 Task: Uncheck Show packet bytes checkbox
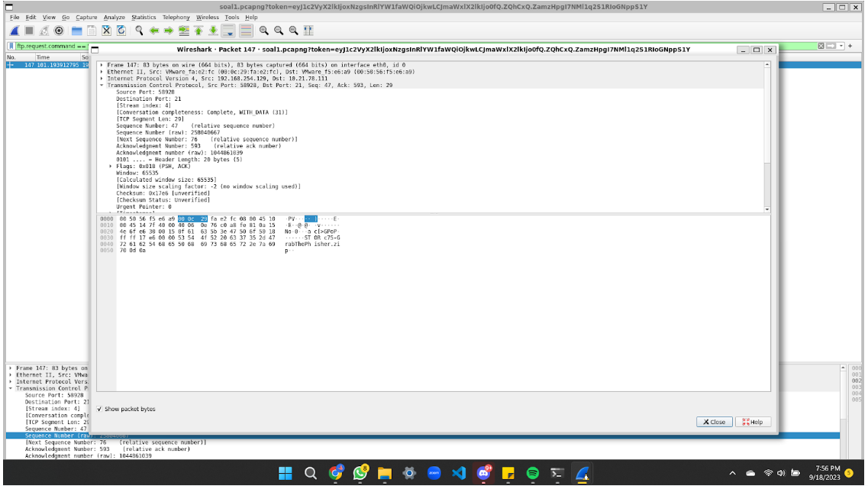[x=100, y=409]
